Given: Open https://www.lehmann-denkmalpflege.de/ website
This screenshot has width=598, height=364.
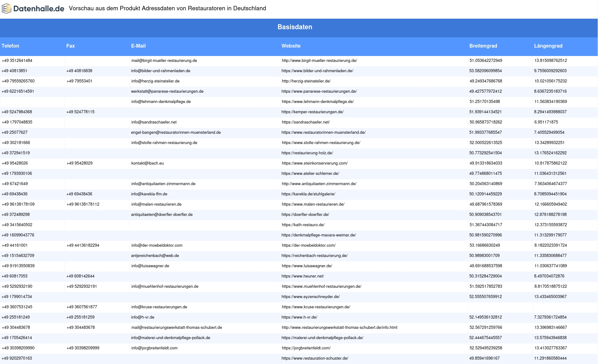Looking at the screenshot, I should pos(318,102).
